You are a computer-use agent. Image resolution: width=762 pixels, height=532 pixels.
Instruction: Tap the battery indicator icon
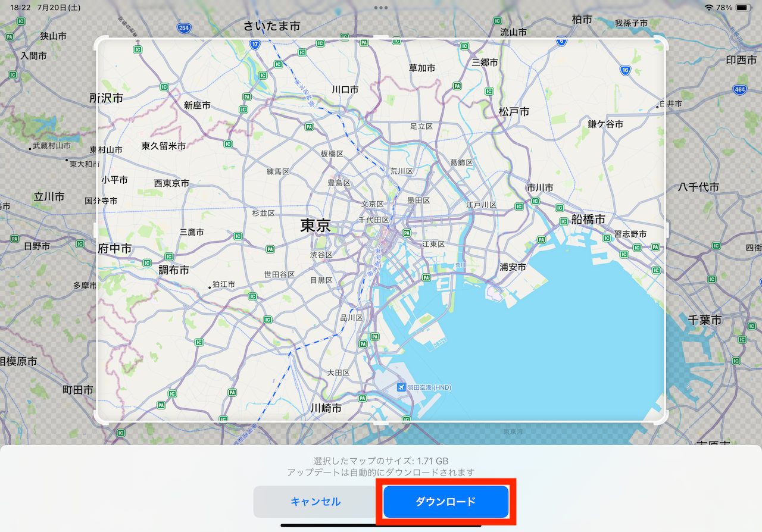743,8
